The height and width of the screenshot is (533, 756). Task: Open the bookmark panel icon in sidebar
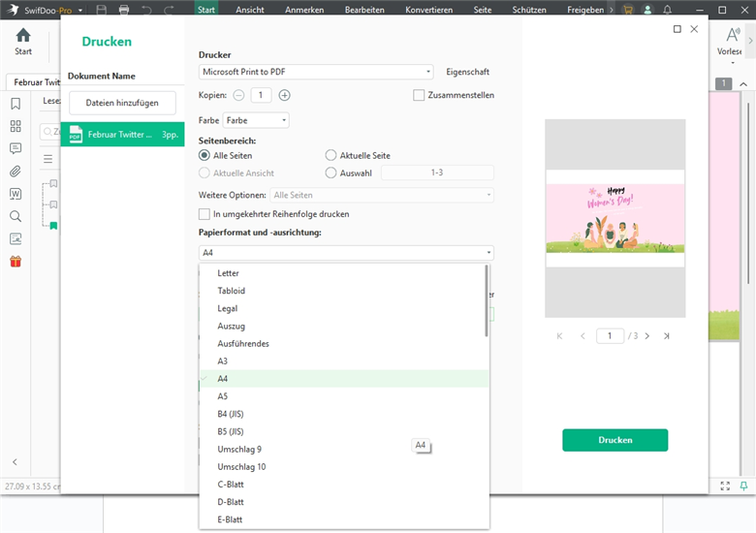pos(16,104)
